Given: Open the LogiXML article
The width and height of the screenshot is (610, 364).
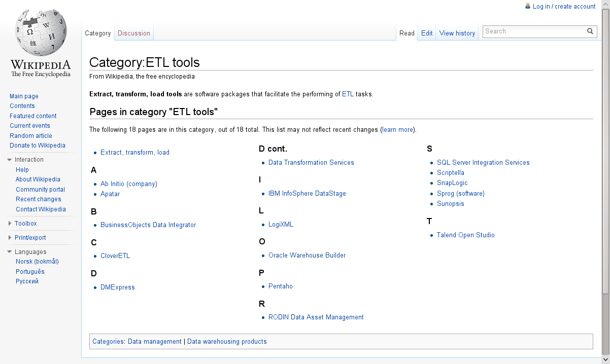Looking at the screenshot, I should [x=281, y=225].
